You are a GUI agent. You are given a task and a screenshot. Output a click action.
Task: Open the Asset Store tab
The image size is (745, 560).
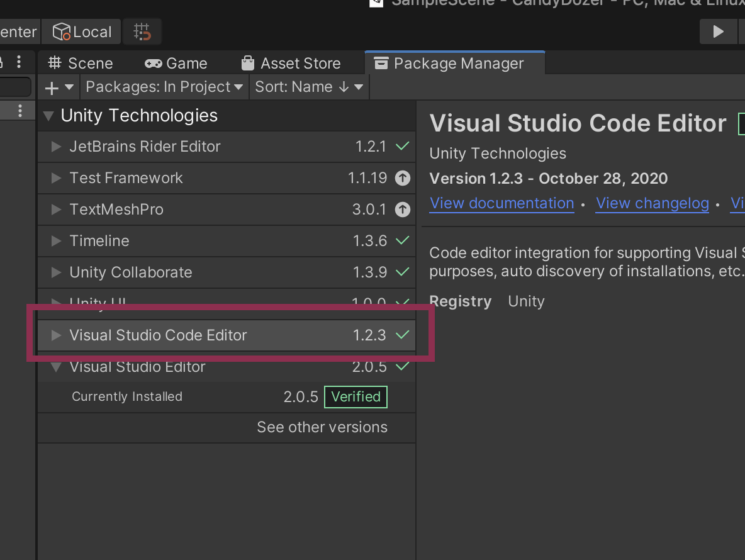coord(291,63)
